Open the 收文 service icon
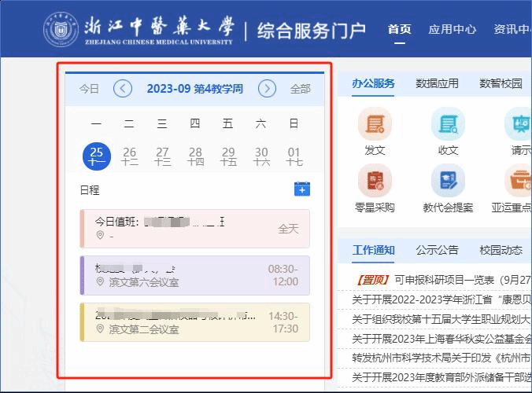The width and height of the screenshot is (532, 393). pos(448,124)
